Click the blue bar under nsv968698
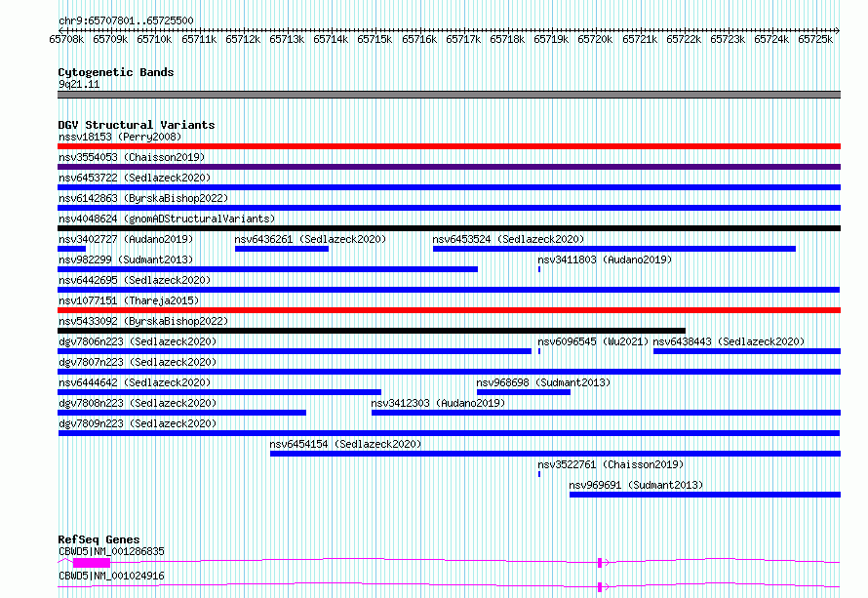This screenshot has width=868, height=598. click(x=524, y=392)
